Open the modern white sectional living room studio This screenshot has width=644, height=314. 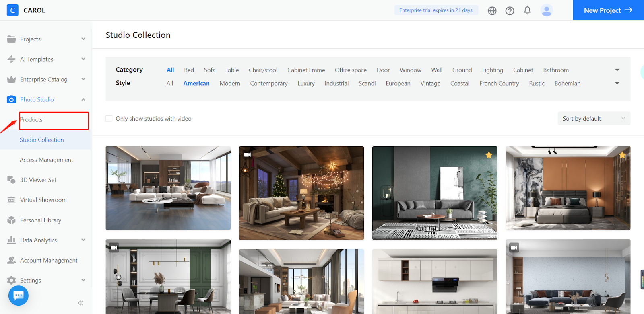168,188
